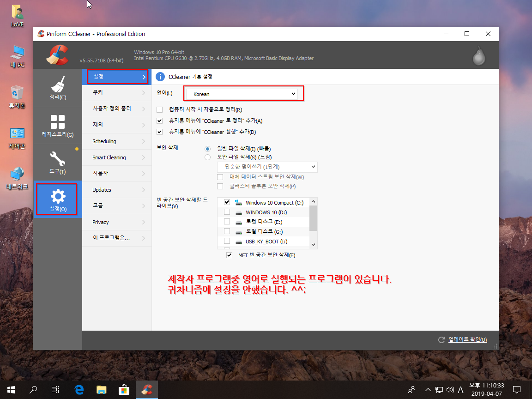Open the 고급 settings page
The image size is (532, 399).
coord(117,206)
